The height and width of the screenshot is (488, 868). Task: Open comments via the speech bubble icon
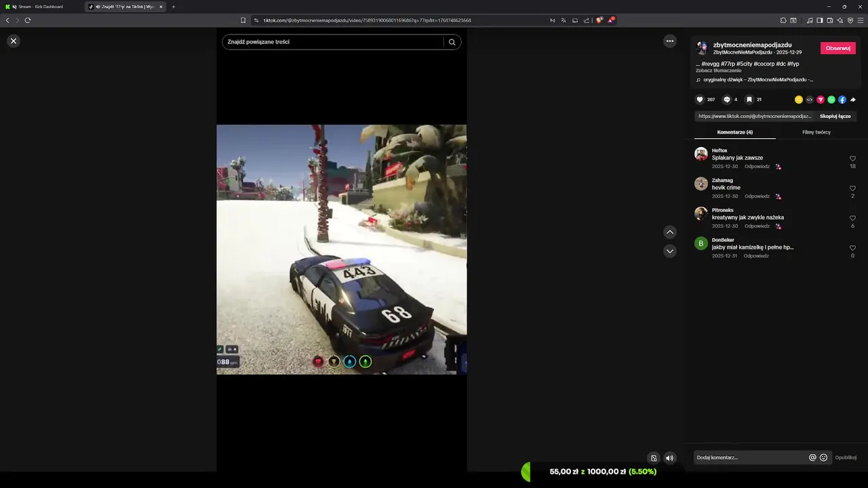pyautogui.click(x=727, y=100)
